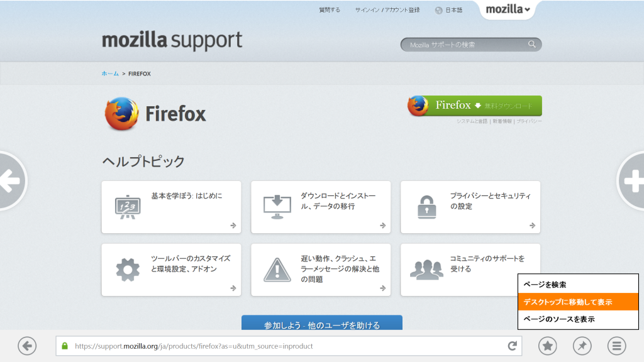Click the back arrow button in bottom toolbar
The image size is (644, 362).
(27, 346)
